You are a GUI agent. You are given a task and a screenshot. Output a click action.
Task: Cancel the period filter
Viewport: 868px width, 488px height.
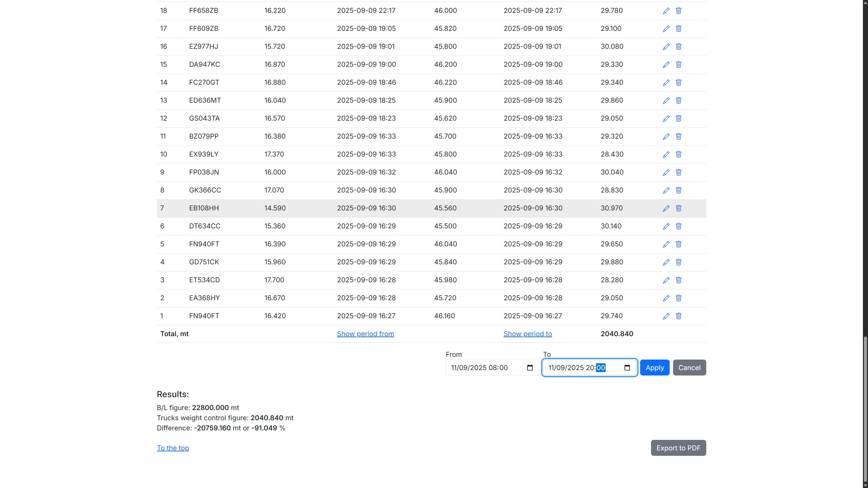689,368
